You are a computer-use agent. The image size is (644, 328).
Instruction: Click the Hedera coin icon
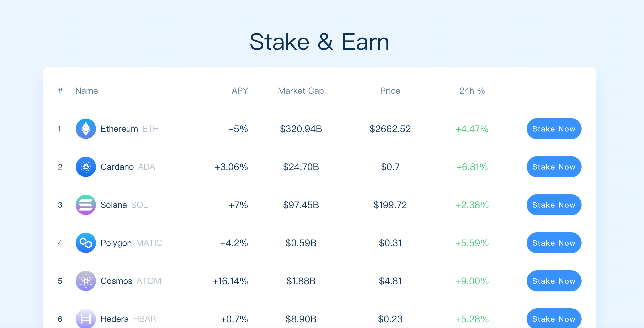pos(85,318)
